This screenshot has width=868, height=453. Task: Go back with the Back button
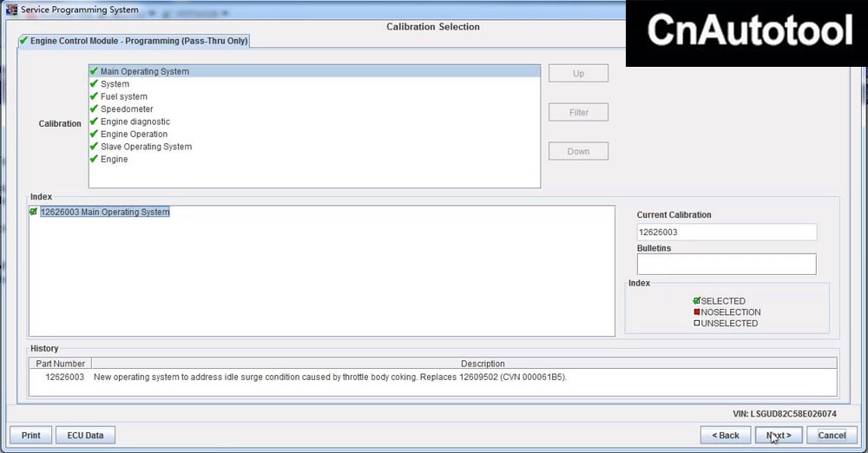725,436
